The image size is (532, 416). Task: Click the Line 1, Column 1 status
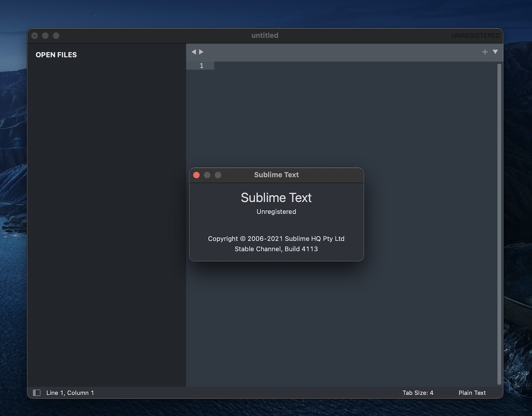pyautogui.click(x=70, y=393)
